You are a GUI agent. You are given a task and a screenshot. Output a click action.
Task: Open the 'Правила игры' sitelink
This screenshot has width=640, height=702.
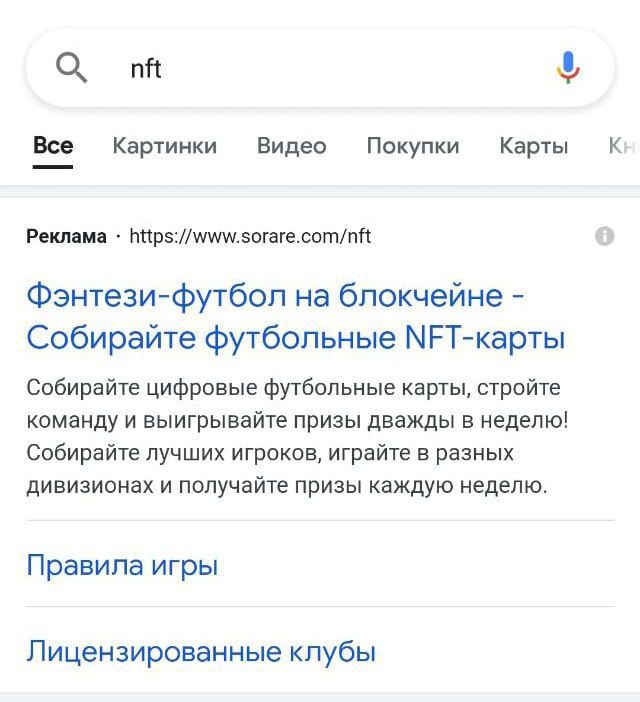[122, 565]
